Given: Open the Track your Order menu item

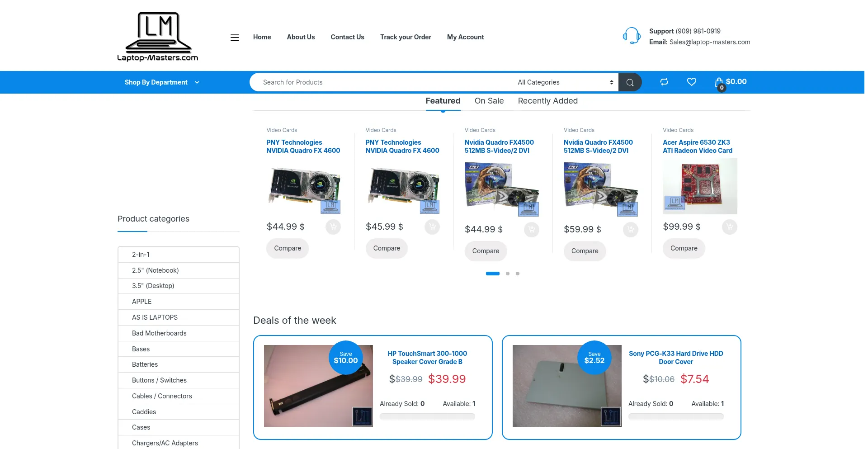Looking at the screenshot, I should [x=405, y=37].
